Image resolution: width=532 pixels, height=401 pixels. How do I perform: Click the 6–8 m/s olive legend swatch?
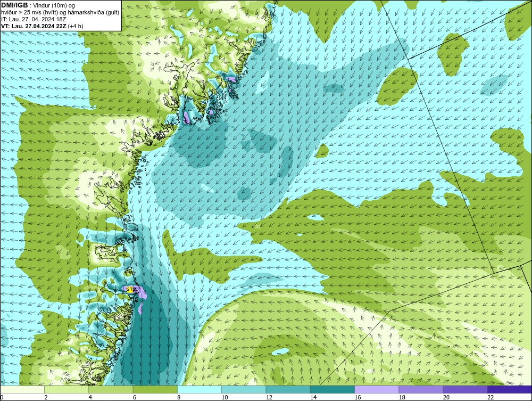click(155, 389)
